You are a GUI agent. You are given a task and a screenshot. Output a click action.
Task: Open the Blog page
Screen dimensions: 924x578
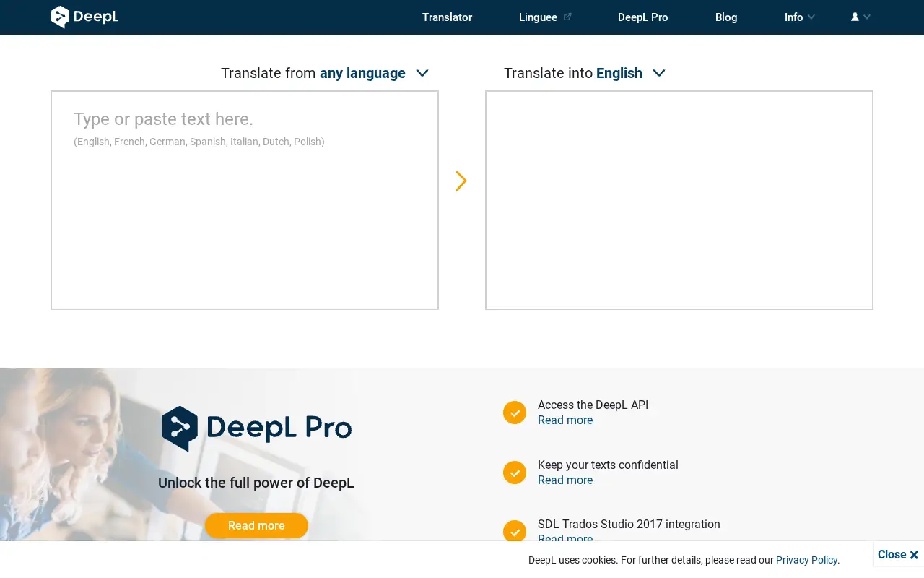[726, 17]
